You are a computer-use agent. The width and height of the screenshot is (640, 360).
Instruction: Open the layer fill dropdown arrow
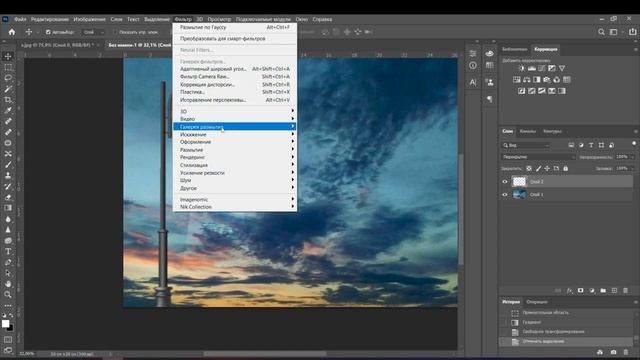pos(632,168)
